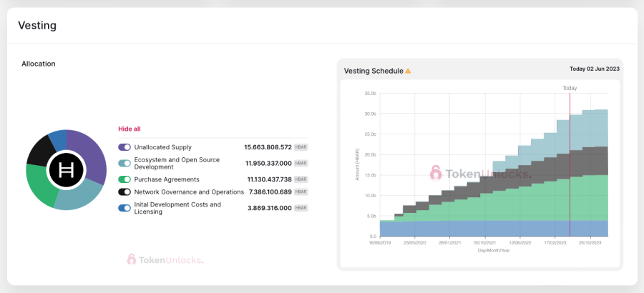Click the 35.0b axis value label
Screen dimensions: 644x293
(x=370, y=93)
